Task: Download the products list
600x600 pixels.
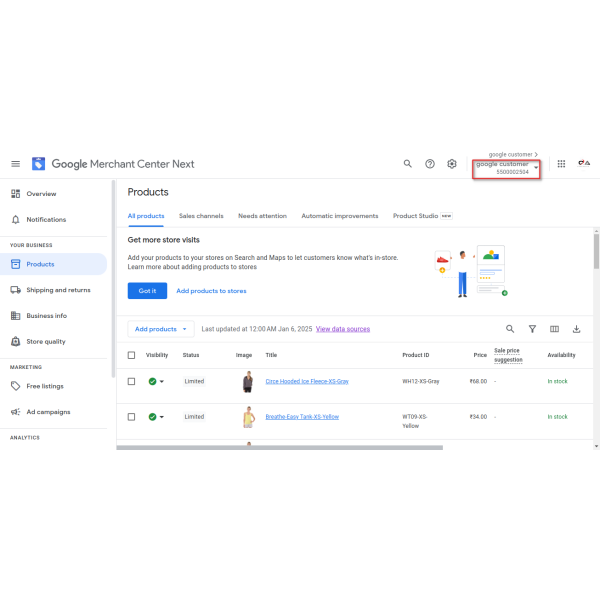Action: (x=576, y=329)
